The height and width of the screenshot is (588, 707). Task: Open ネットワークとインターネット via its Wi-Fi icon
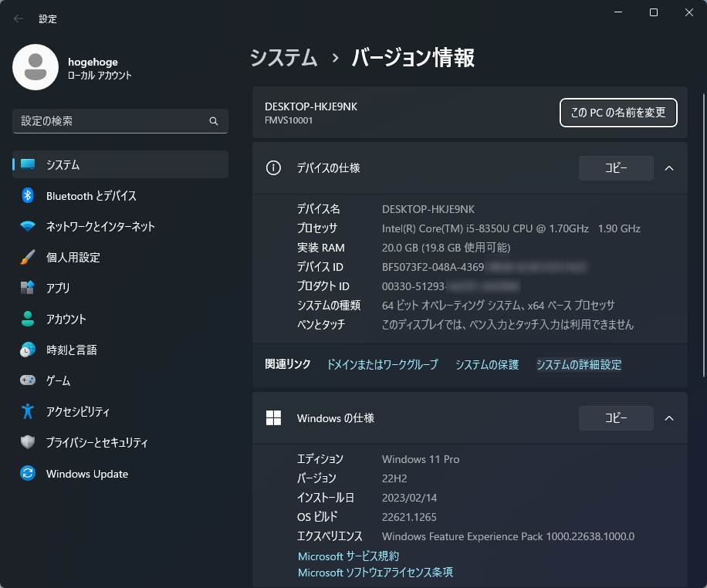tap(28, 227)
